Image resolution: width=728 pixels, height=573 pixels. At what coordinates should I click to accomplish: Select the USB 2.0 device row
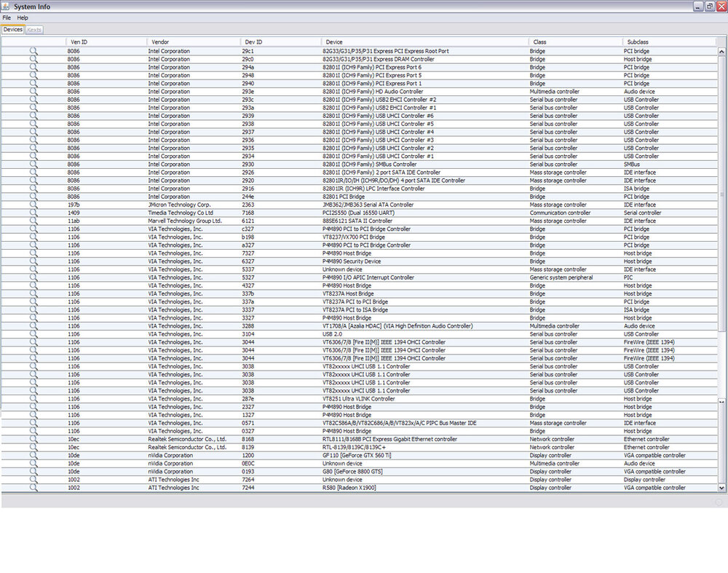pos(364,333)
